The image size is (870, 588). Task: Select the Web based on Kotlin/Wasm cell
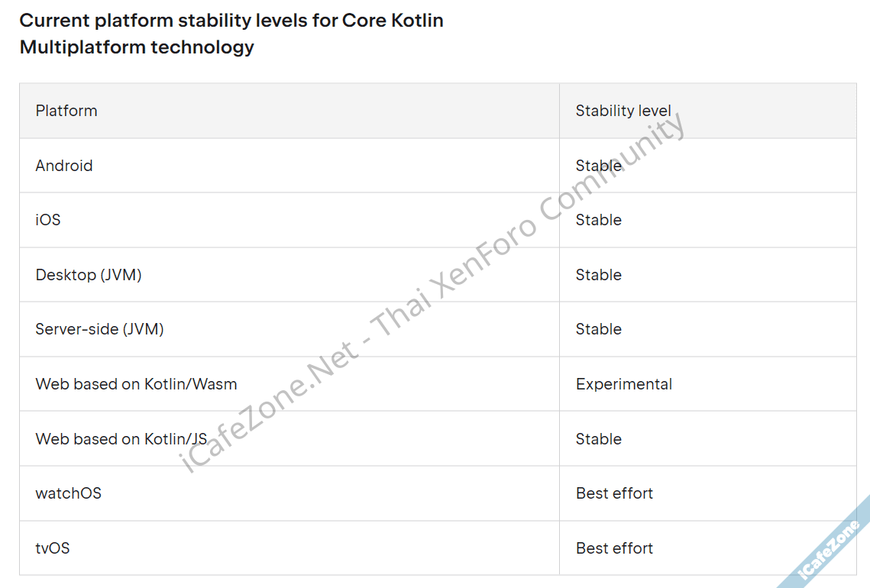click(x=136, y=384)
